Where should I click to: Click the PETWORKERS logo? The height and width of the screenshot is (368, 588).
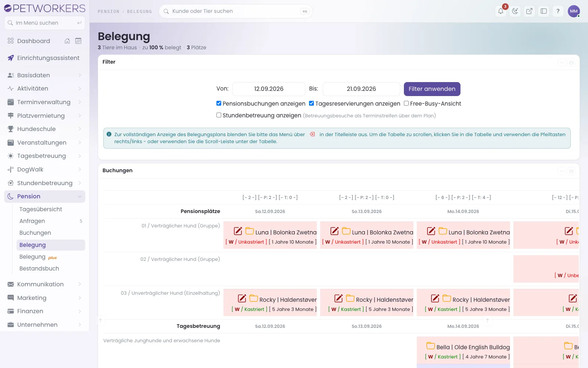pos(44,8)
